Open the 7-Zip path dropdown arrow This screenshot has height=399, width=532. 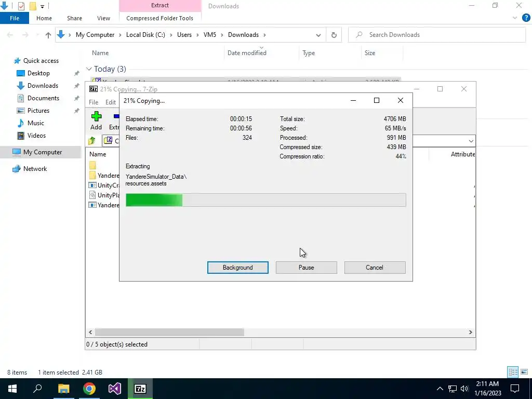(471, 141)
